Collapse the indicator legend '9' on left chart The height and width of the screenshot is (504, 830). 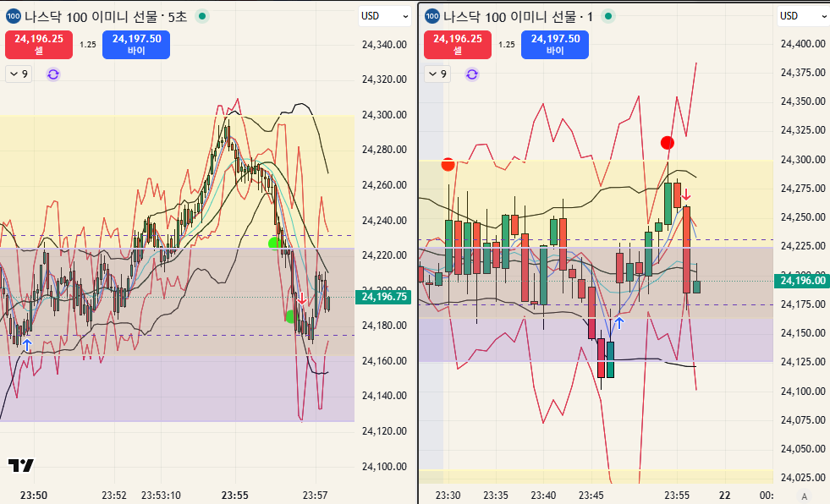pyautogui.click(x=19, y=74)
